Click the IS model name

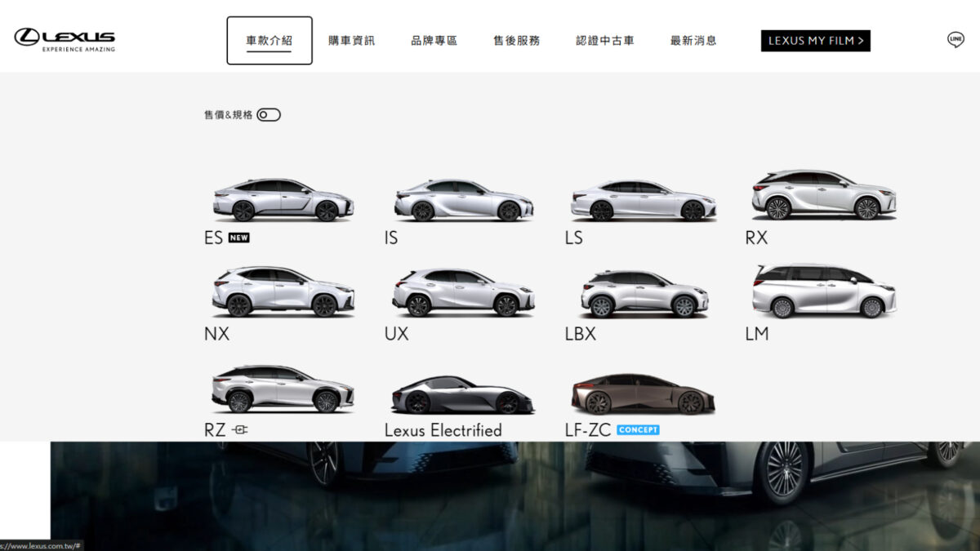tap(391, 238)
